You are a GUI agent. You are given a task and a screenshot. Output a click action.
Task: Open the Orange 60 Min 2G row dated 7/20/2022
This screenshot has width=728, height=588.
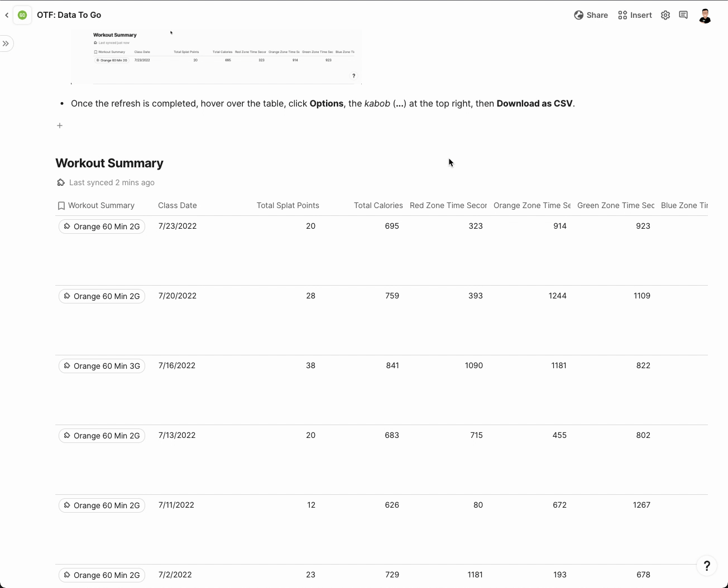coord(102,296)
